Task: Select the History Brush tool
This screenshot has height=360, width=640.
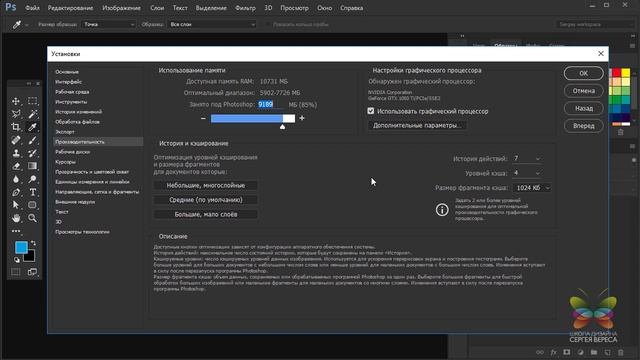Action: tap(32, 153)
